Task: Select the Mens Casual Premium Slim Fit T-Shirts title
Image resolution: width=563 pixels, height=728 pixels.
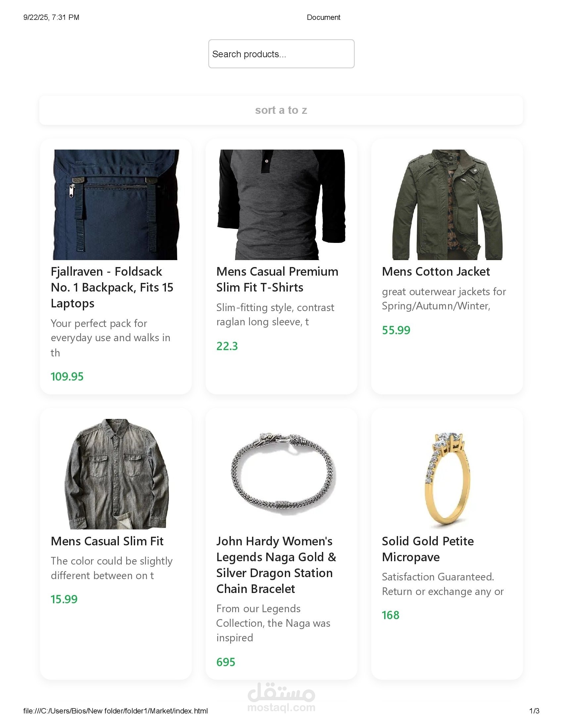Action: [277, 279]
